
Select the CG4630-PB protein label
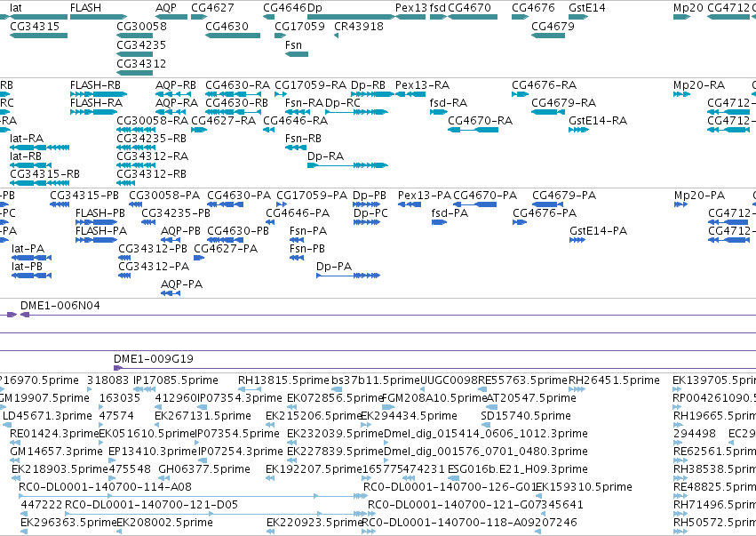238,231
